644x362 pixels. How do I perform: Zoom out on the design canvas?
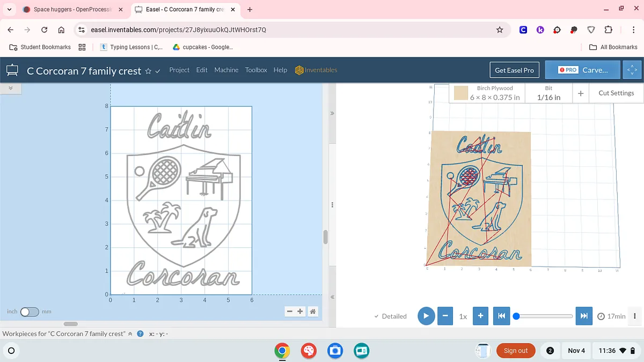290,311
